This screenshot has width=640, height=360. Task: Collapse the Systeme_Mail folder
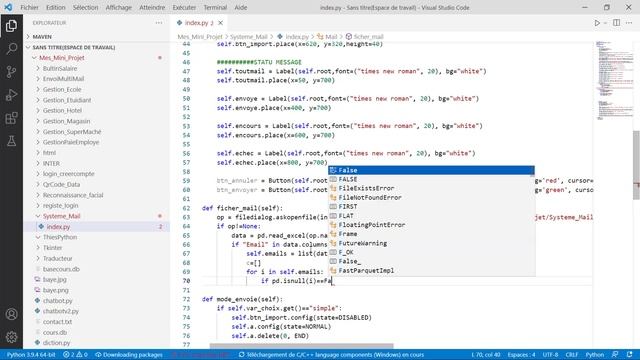(61, 216)
